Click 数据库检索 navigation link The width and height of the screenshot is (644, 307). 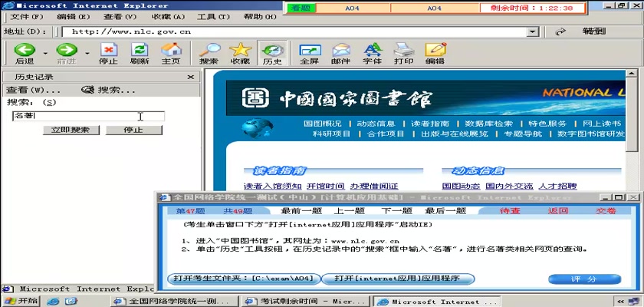(x=489, y=124)
